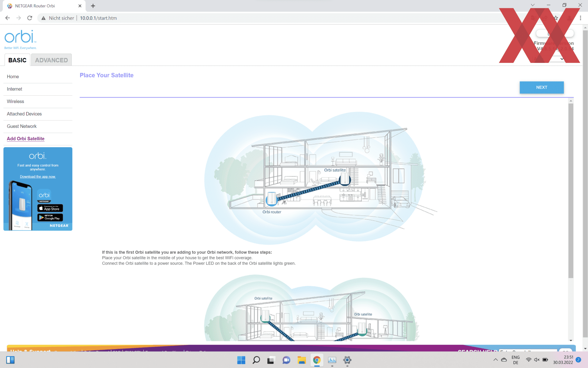This screenshot has height=368, width=588.
Task: Click the Not Secure warning icon
Action: [43, 18]
